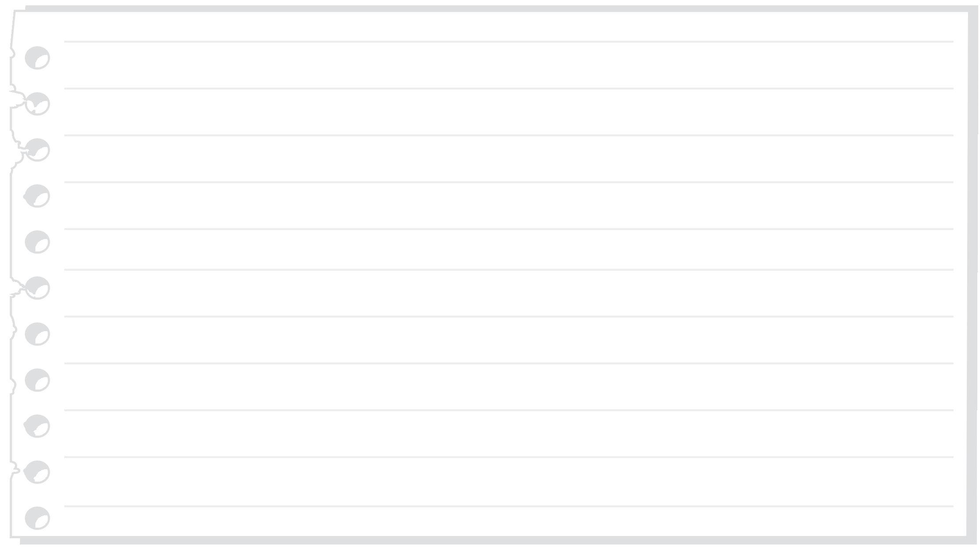Select the bottommost punch hole
The height and width of the screenshot is (548, 980).
coord(37,518)
